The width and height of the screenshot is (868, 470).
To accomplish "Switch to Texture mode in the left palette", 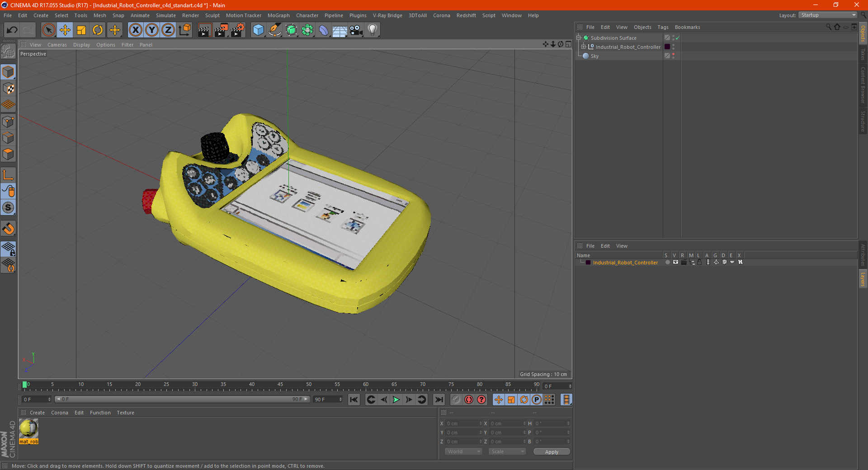I will point(8,89).
